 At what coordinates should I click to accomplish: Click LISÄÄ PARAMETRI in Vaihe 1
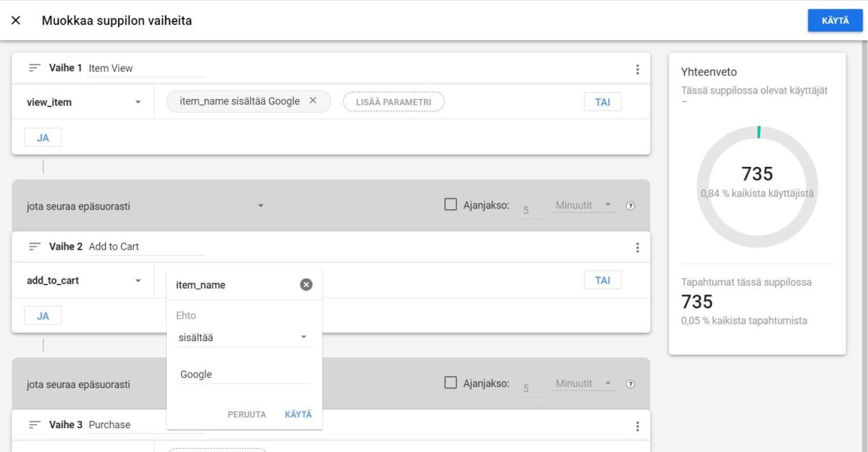pyautogui.click(x=393, y=102)
